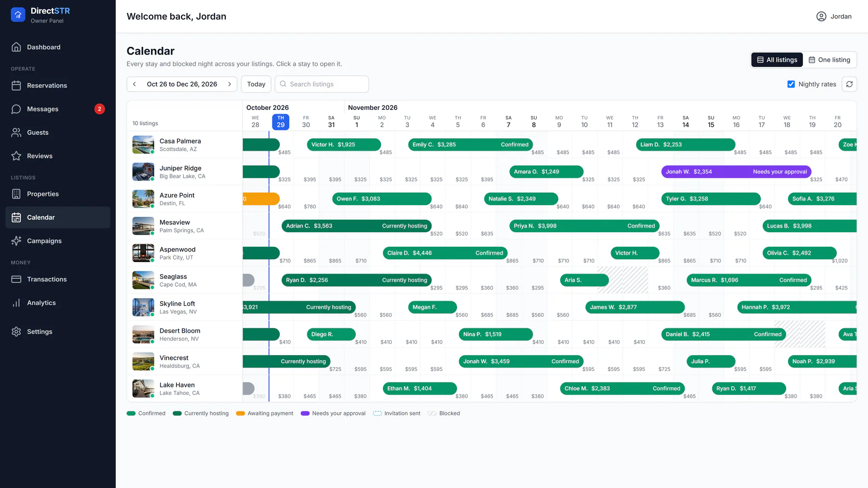The height and width of the screenshot is (488, 868).
Task: Open Emily C. $3,285 confirmed stay
Action: (x=471, y=145)
